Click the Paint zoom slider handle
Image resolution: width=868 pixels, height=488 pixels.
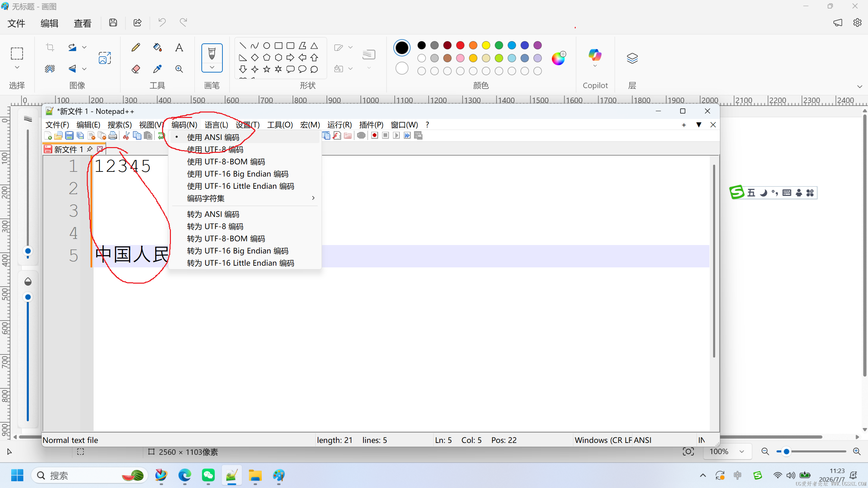pyautogui.click(x=787, y=451)
